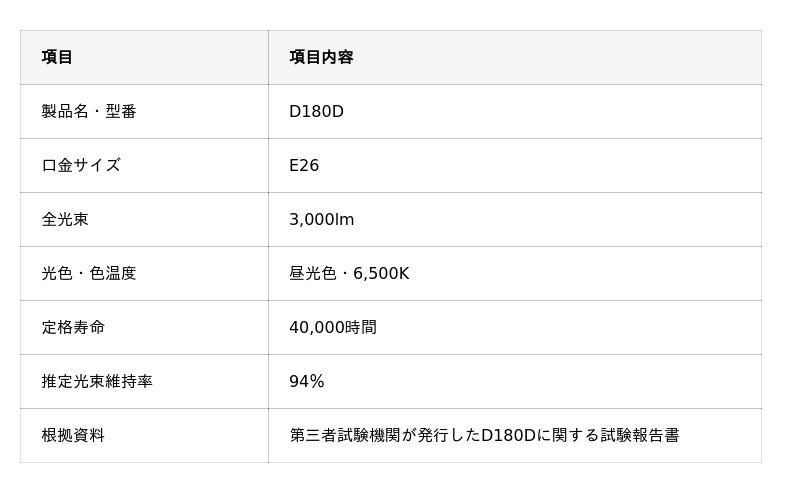
Task: Click the 3,000lm luminous flux value
Action: tap(321, 219)
